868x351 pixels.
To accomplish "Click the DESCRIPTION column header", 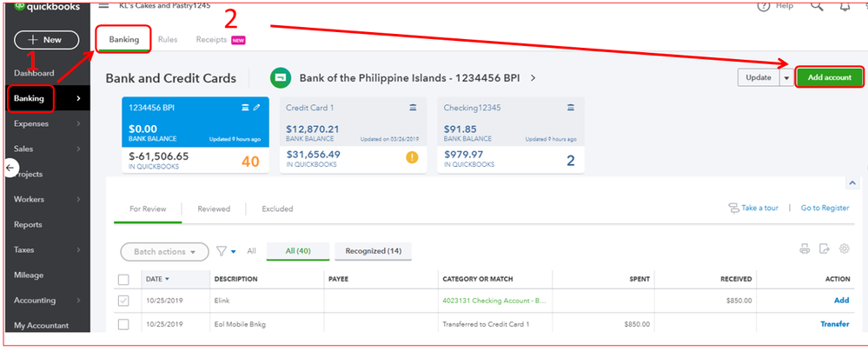I will tap(235, 279).
